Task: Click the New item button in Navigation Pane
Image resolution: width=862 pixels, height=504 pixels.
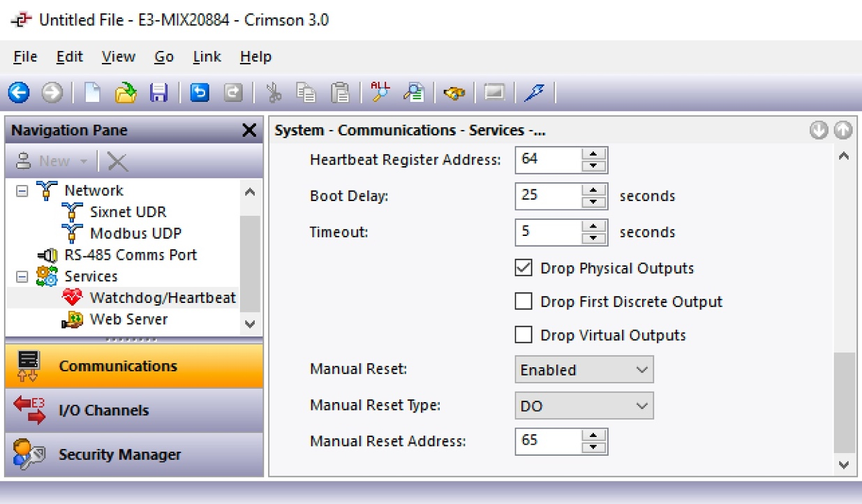Action: [52, 161]
